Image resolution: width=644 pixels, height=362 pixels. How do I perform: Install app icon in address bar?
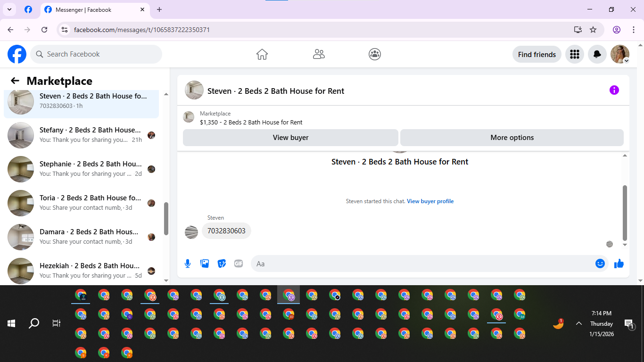click(x=578, y=30)
